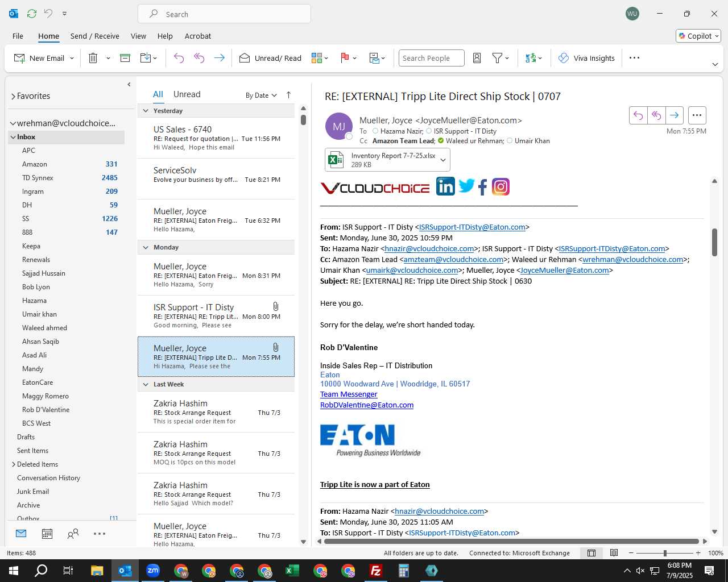Click the Search People input field
The image size is (728, 582).
[431, 58]
